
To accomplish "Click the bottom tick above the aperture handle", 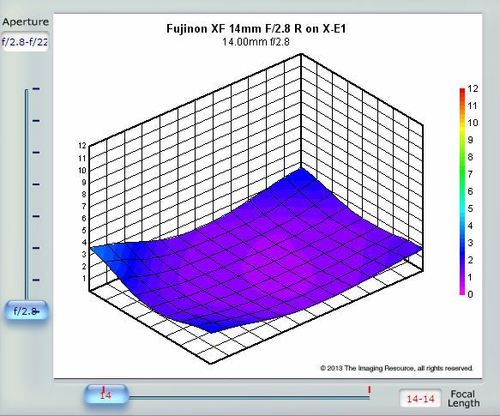I will click(x=36, y=280).
